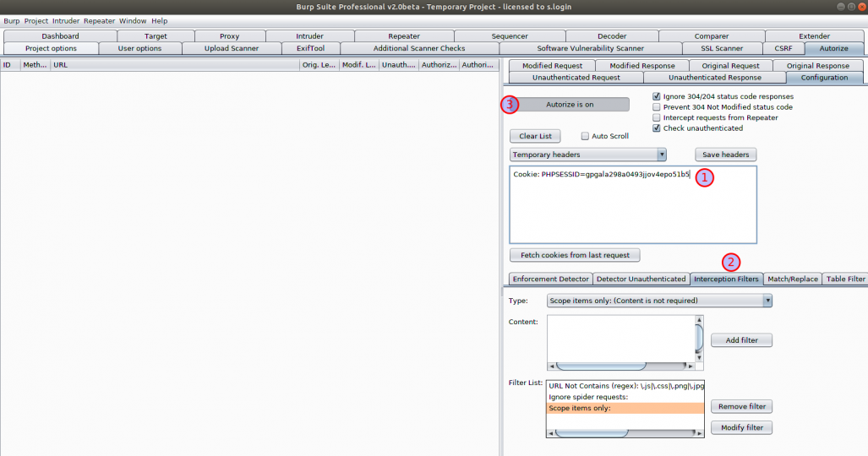Open the Window menu
868x456 pixels.
[133, 20]
